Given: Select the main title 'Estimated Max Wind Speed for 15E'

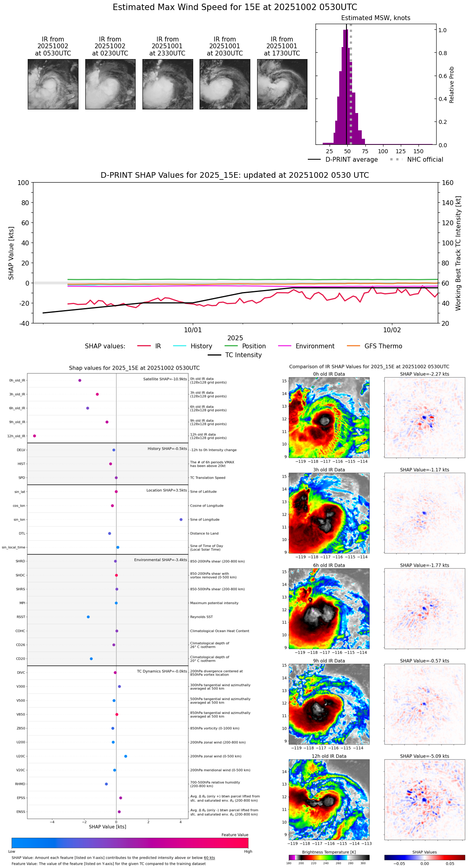Looking at the screenshot, I should [x=235, y=7].
